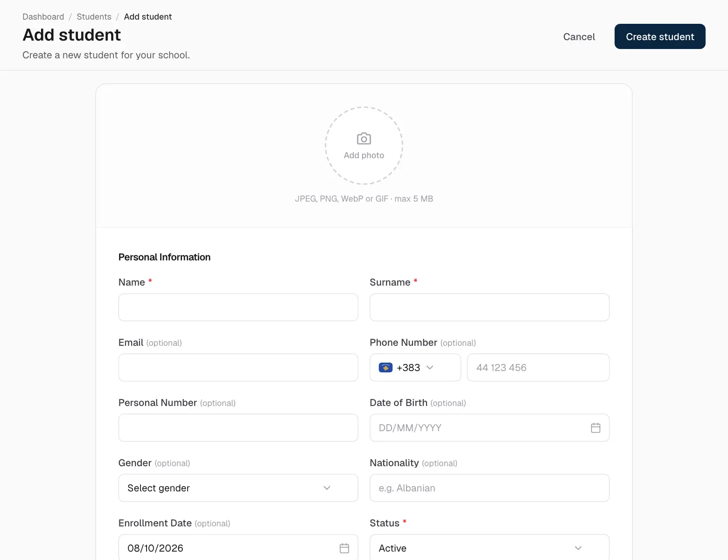Screen dimensions: 728x560
Task: Click the 'Create a new student' subtitle
Action: tap(106, 55)
